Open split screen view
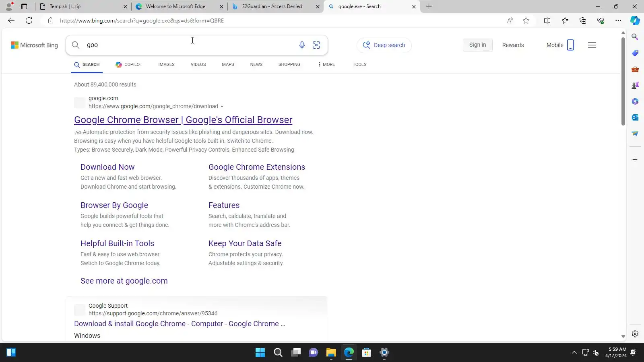The height and width of the screenshot is (362, 644). (547, 21)
